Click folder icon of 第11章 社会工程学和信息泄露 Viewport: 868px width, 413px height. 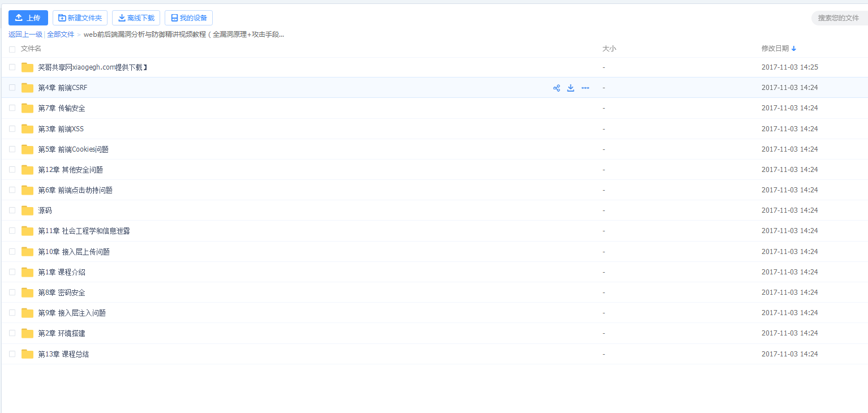(28, 231)
